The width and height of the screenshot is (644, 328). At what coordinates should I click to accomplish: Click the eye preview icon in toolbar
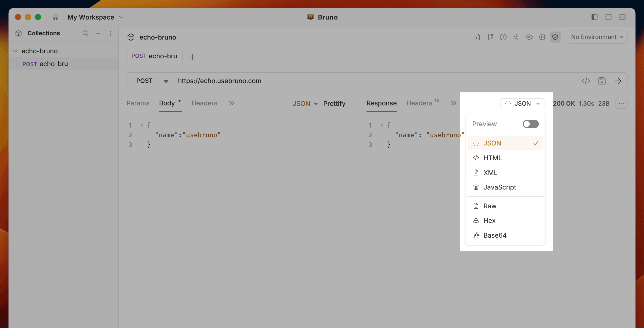click(529, 37)
